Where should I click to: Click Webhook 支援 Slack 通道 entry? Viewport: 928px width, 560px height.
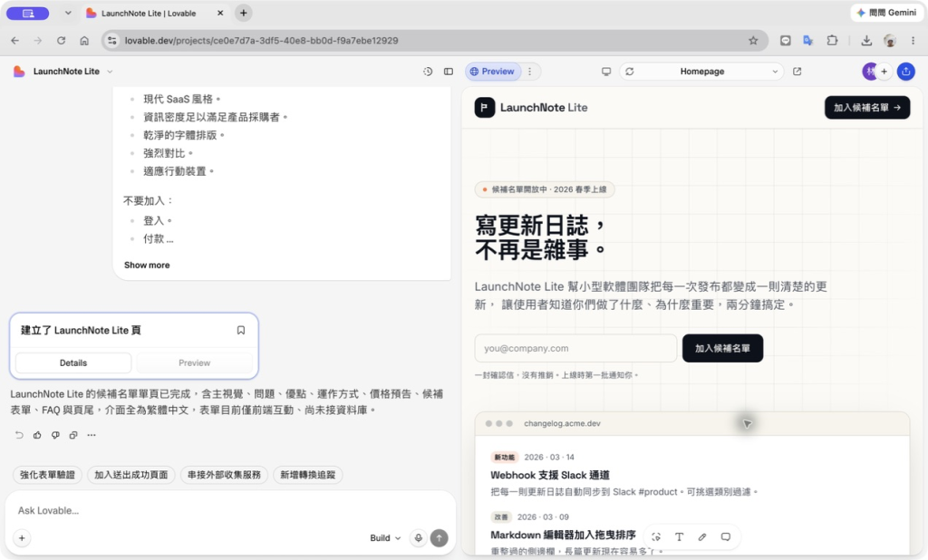coord(550,475)
